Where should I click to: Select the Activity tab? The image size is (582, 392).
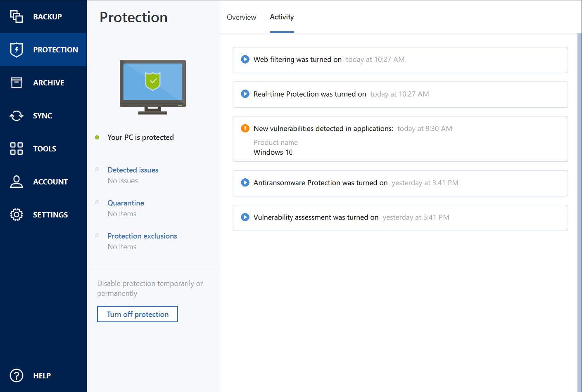[282, 17]
